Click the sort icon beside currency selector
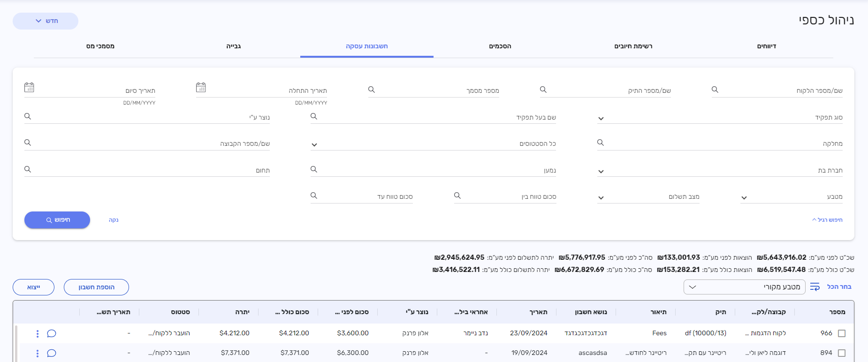Viewport: 868px width, 362px height. (815, 287)
